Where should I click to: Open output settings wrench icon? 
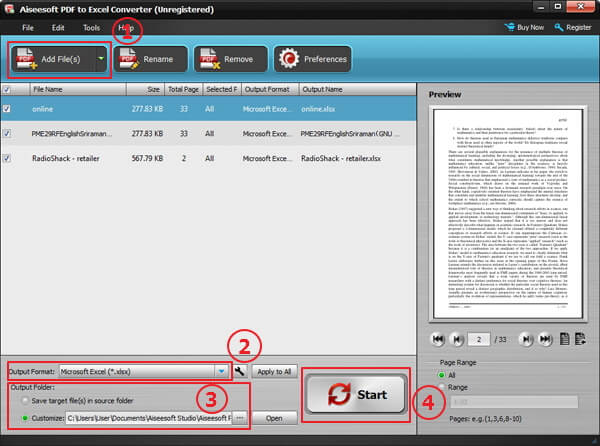[x=239, y=371]
